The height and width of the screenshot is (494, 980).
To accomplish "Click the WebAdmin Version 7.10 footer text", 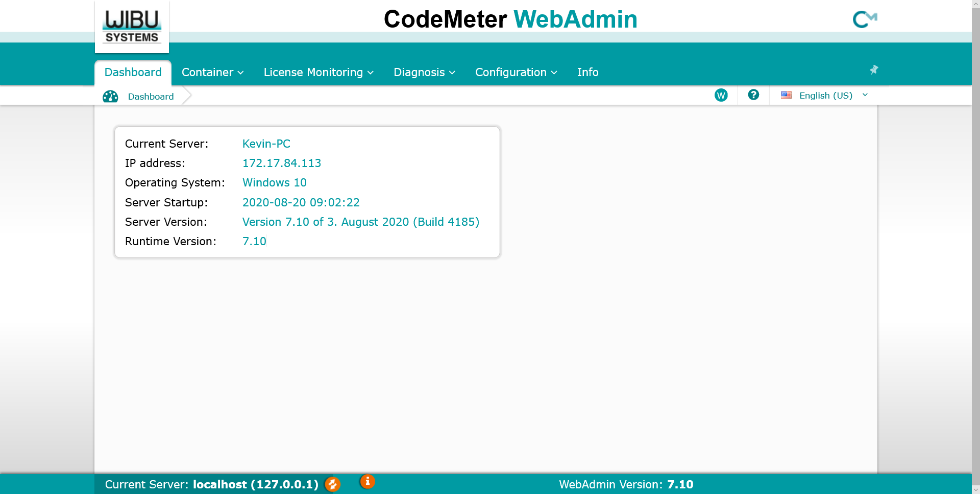I will click(x=626, y=484).
